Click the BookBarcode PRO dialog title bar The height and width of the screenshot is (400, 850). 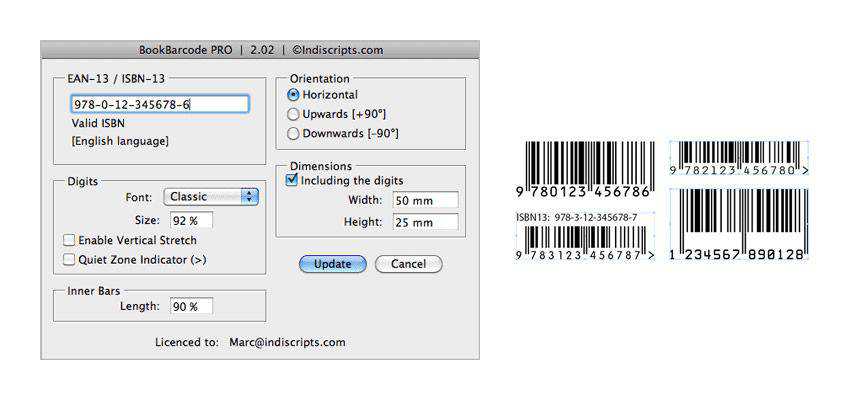[x=260, y=49]
